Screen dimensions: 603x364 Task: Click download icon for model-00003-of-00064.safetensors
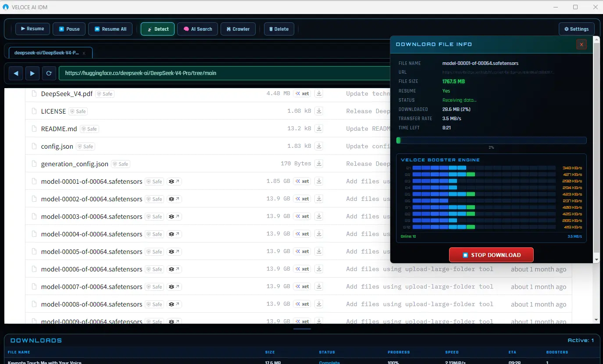point(319,216)
